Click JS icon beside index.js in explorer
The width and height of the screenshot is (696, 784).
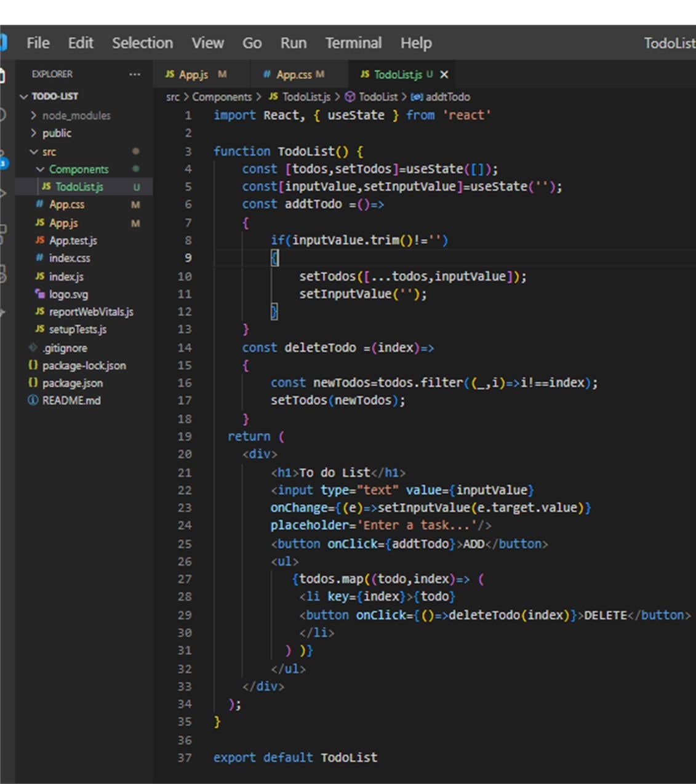[x=40, y=276]
